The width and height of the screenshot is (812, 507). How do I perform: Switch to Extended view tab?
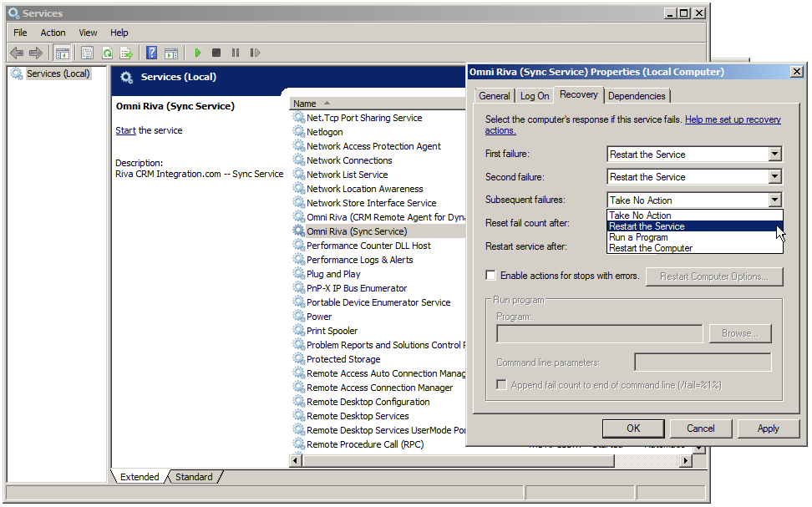pos(140,477)
